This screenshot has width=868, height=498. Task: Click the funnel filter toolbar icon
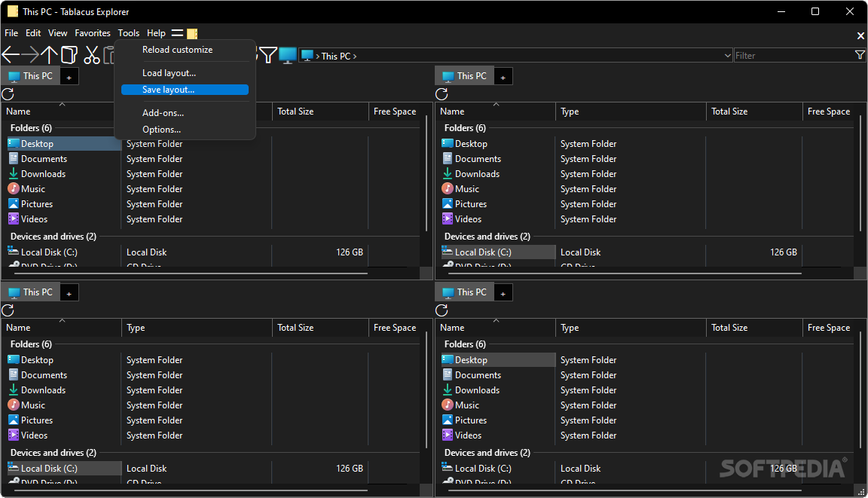[268, 55]
